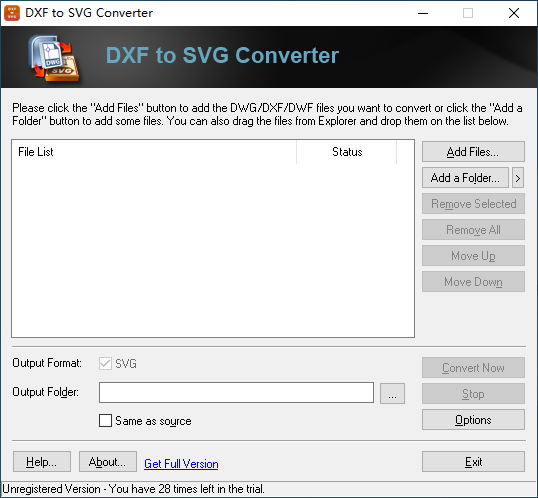Viewport: 538px width, 498px height.
Task: Start conversion with Convert Now
Action: (x=473, y=368)
